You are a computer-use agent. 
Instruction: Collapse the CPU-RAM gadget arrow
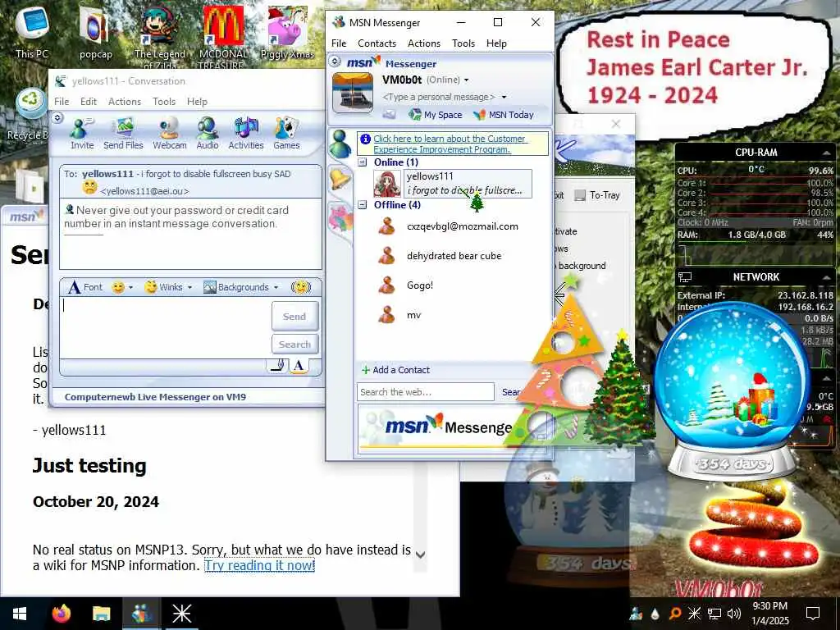(827, 153)
